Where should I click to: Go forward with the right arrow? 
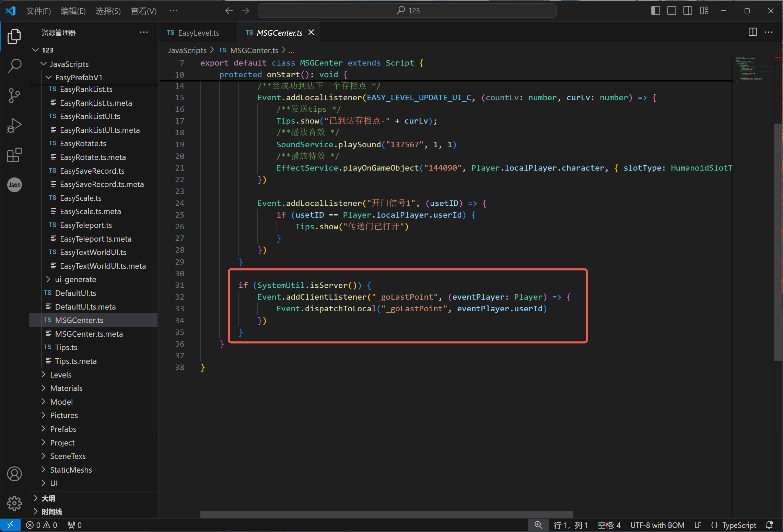pyautogui.click(x=245, y=11)
